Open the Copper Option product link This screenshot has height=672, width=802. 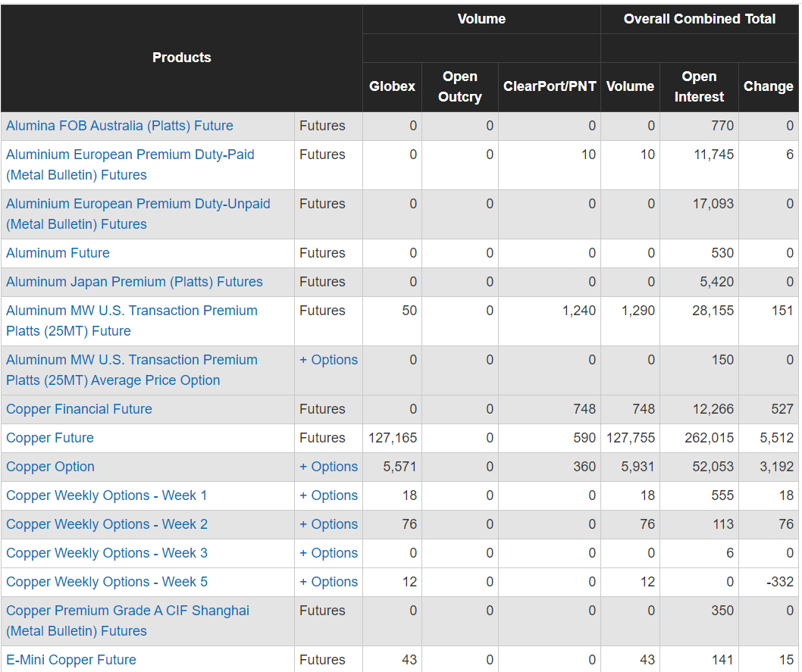[50, 467]
